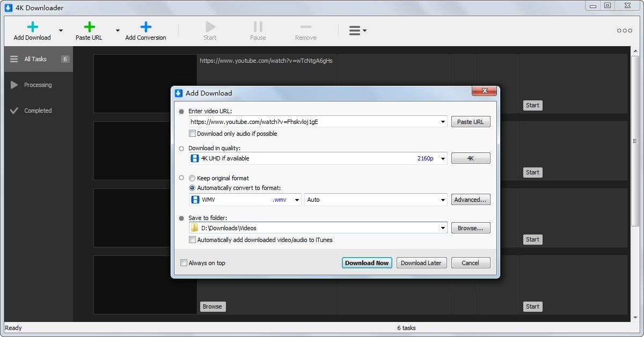
Task: Click the Browse... button in dialog
Action: 471,228
